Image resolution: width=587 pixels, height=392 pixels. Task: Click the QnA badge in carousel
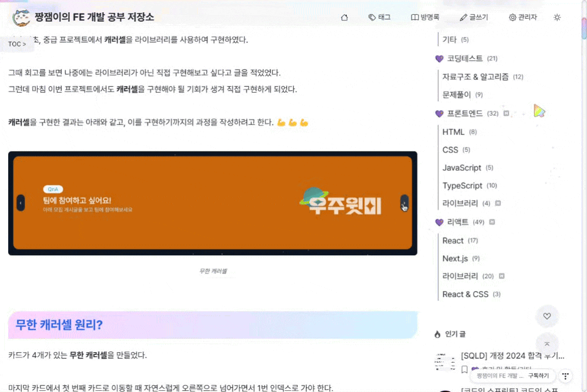coord(53,189)
